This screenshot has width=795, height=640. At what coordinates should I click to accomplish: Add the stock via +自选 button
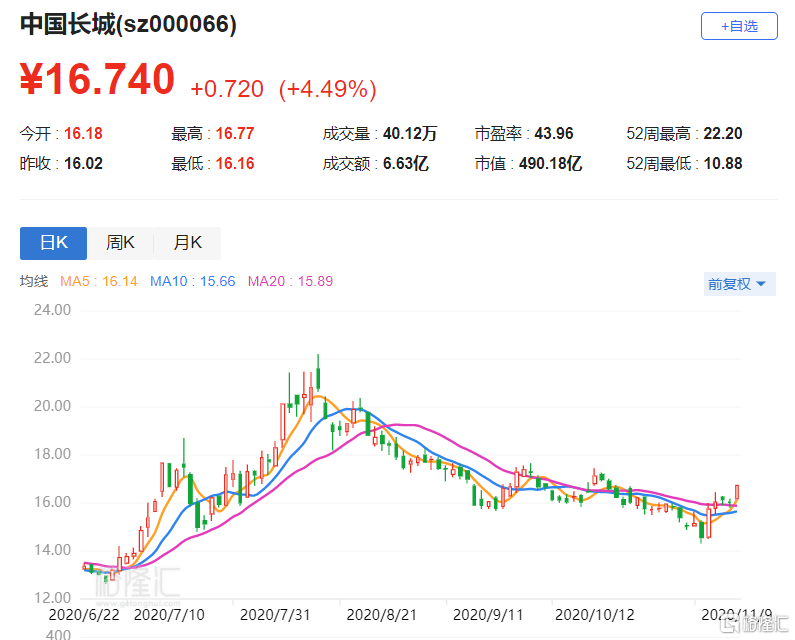click(739, 26)
